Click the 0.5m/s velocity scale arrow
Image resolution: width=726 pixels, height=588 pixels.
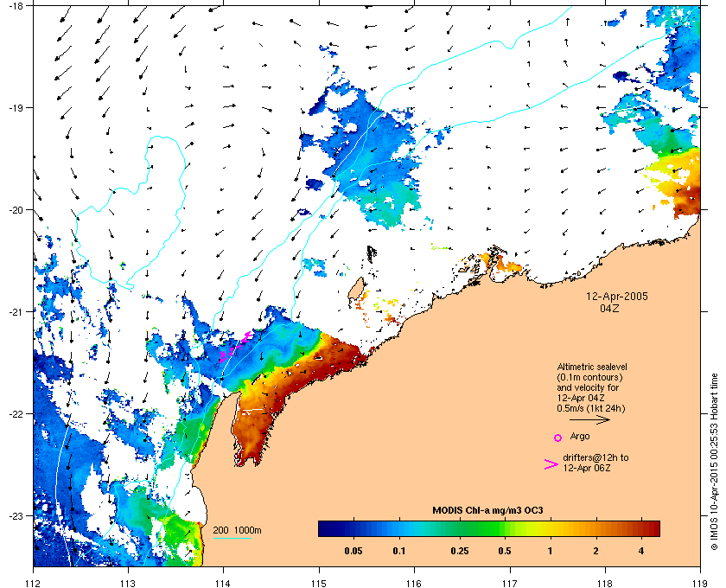point(589,419)
